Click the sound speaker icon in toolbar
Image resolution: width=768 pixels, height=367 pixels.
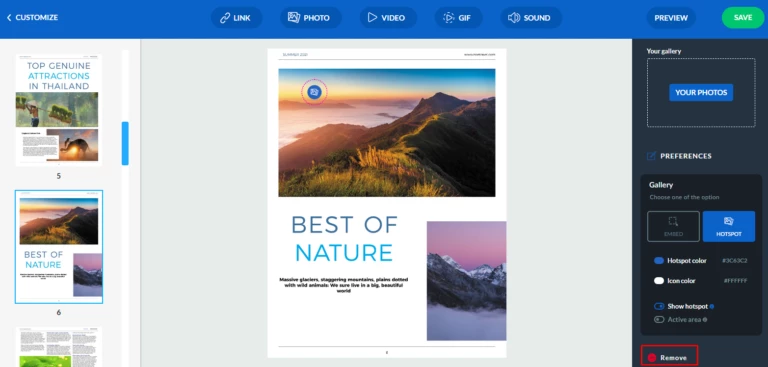[x=514, y=18]
